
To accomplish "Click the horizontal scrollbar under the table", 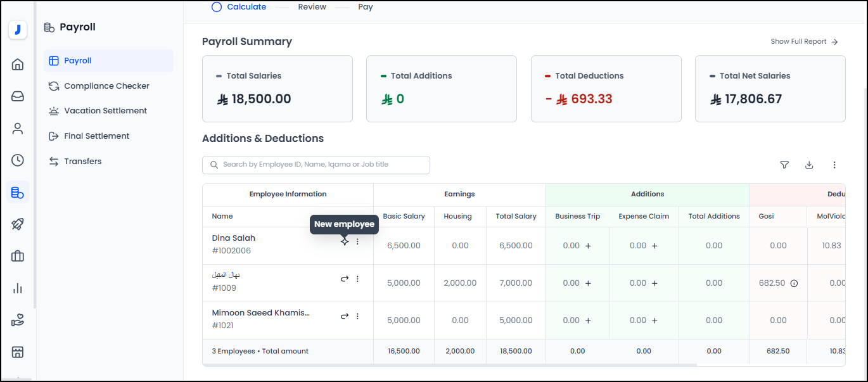I will pos(450,365).
